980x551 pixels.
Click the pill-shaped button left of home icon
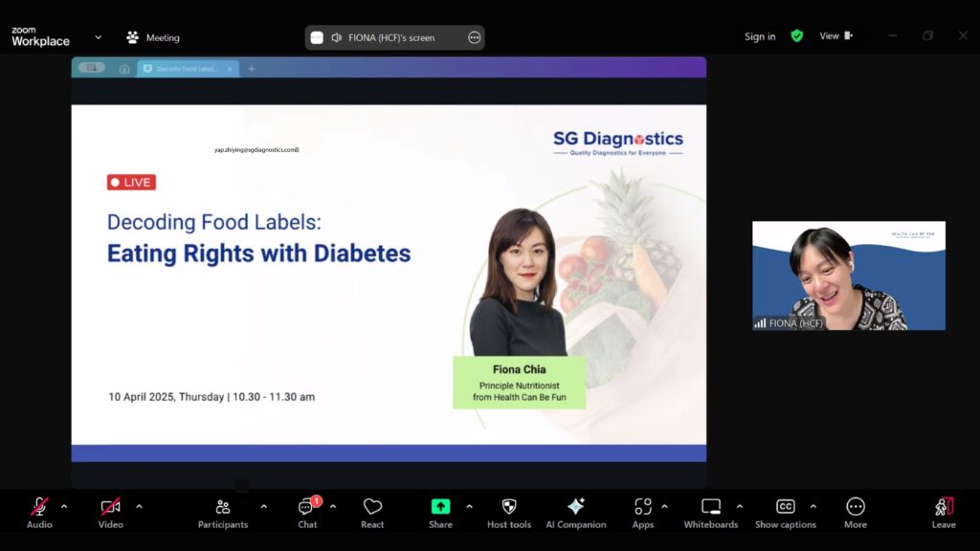[92, 68]
